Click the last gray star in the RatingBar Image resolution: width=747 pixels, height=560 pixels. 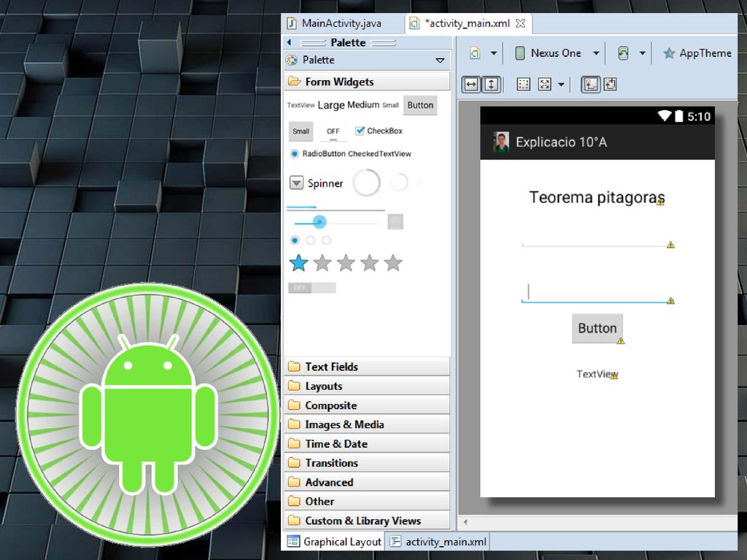coord(393,262)
